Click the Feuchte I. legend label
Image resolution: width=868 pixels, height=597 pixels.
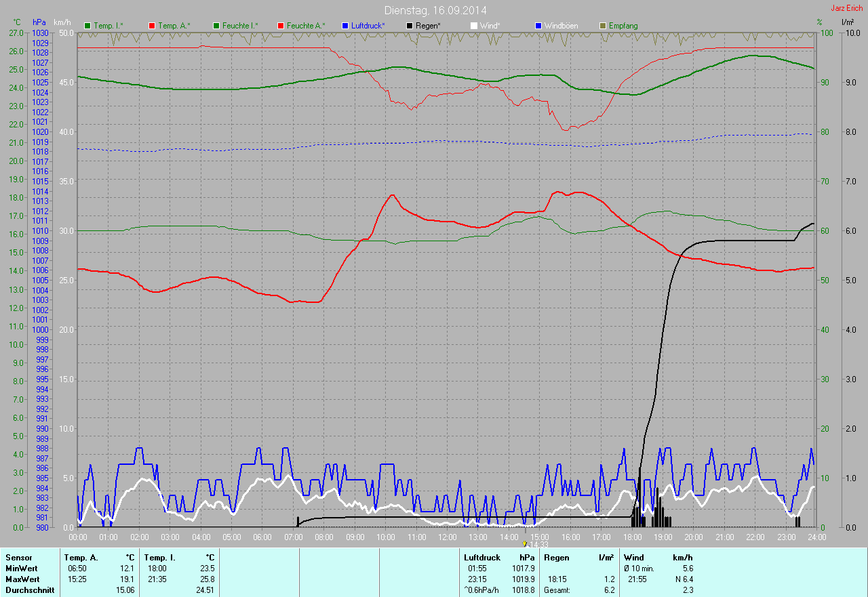point(240,26)
